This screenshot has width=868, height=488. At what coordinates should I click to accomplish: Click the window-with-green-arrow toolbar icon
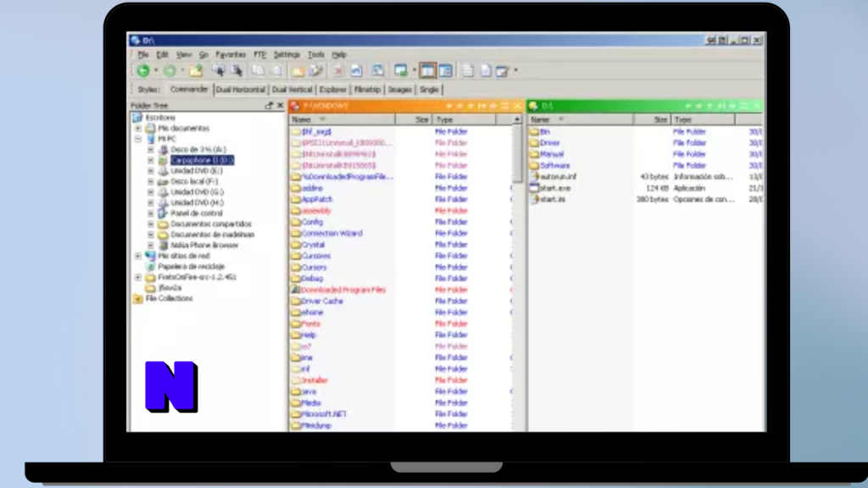pos(400,70)
